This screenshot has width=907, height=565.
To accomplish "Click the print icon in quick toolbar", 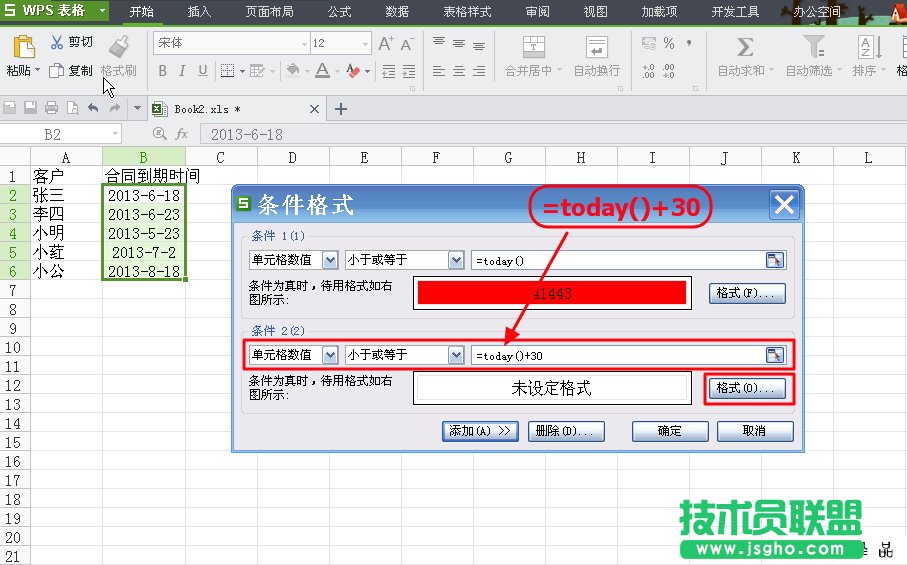I will coord(51,108).
